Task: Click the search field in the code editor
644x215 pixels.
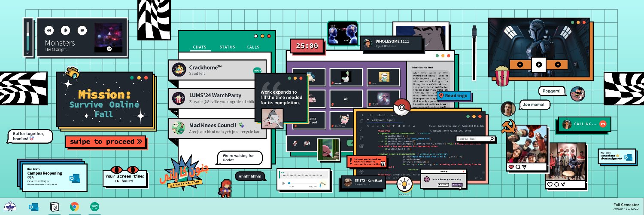Action: [x=476, y=139]
